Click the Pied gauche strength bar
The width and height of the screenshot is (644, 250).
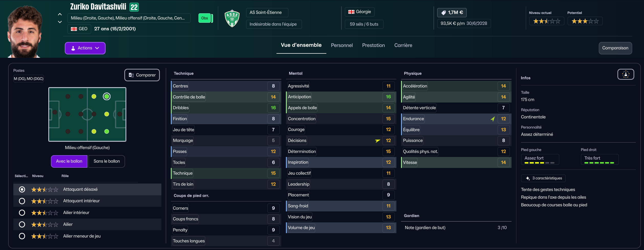coord(539,163)
